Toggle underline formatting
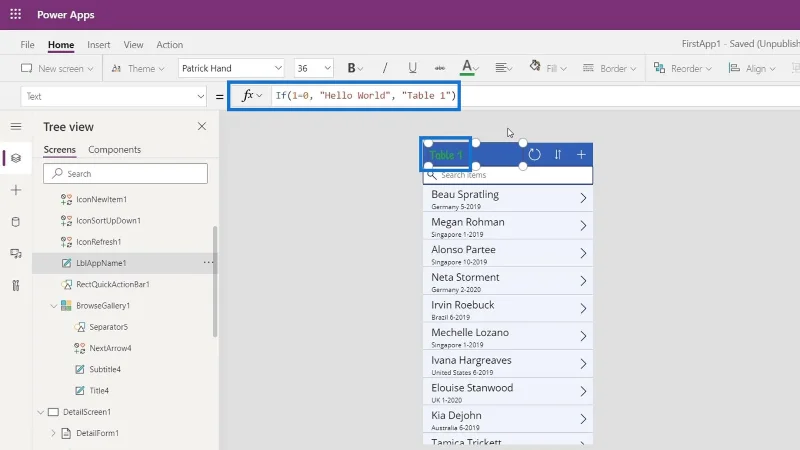The image size is (800, 450). click(412, 68)
